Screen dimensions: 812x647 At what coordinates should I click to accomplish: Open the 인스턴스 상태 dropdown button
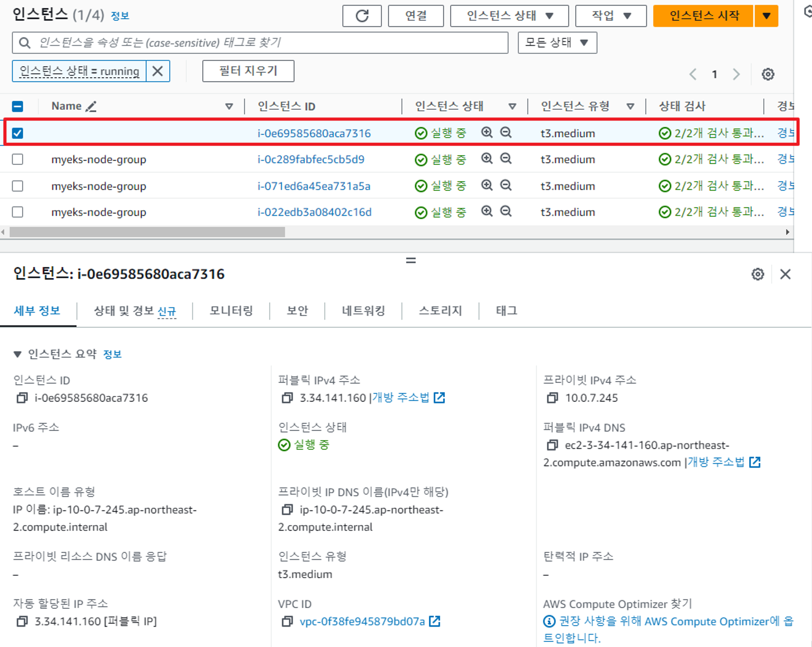click(509, 16)
